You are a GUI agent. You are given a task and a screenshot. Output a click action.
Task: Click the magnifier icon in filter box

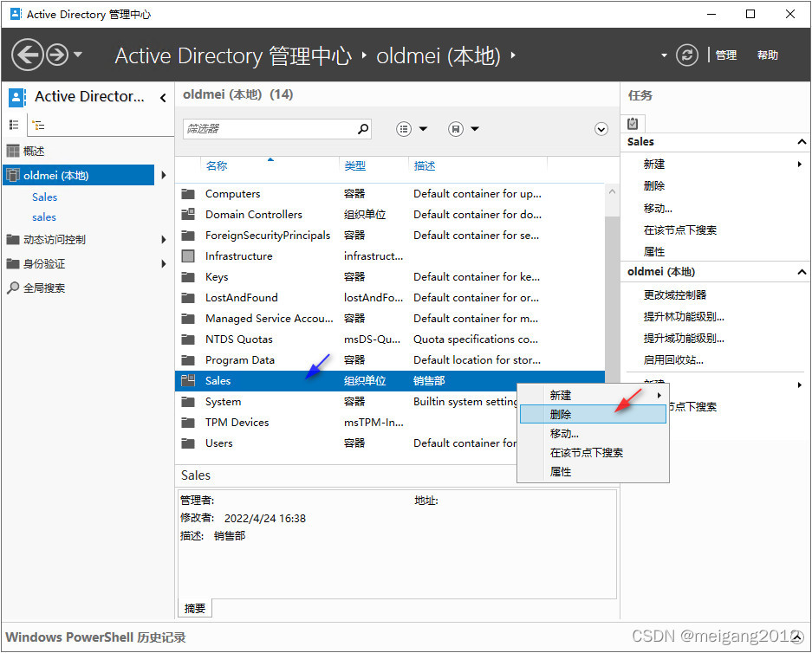click(x=363, y=128)
